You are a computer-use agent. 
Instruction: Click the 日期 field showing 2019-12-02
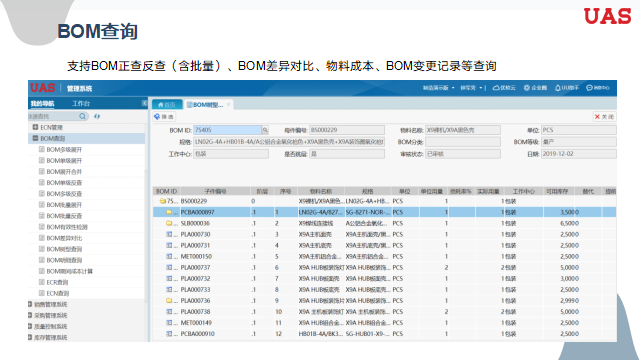tap(578, 154)
